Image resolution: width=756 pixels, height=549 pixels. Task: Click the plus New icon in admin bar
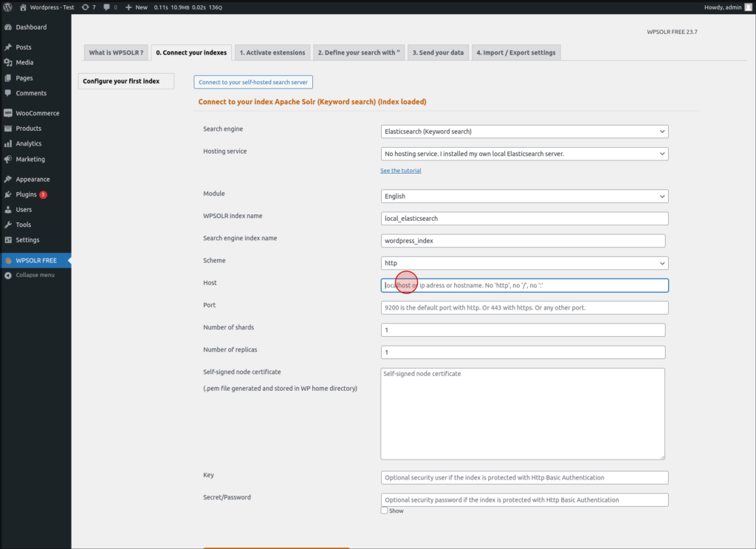click(x=128, y=7)
